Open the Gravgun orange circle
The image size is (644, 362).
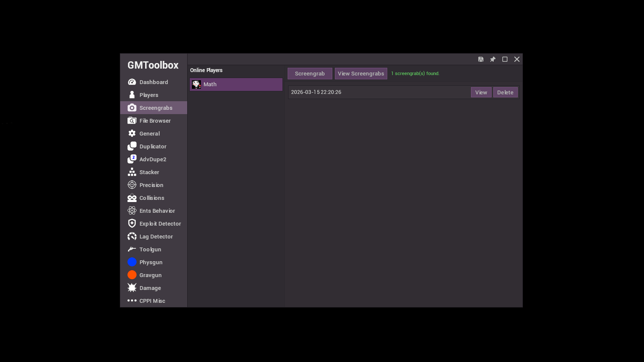tap(132, 275)
